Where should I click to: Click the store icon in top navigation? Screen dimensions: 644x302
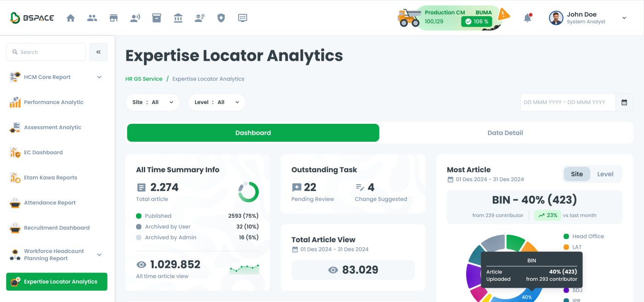coord(114,18)
